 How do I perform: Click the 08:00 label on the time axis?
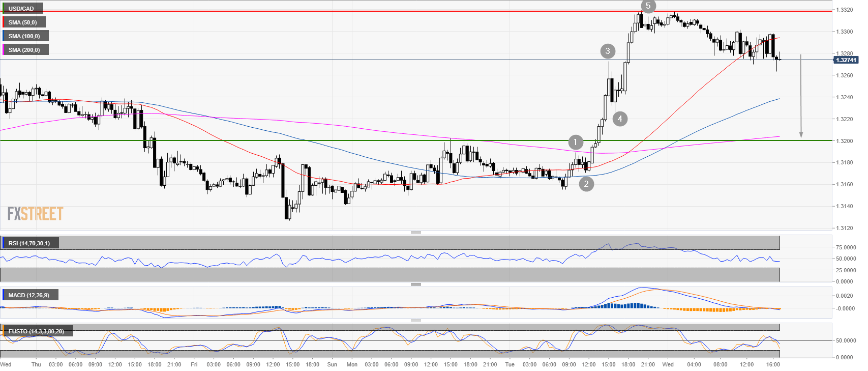tap(721, 364)
